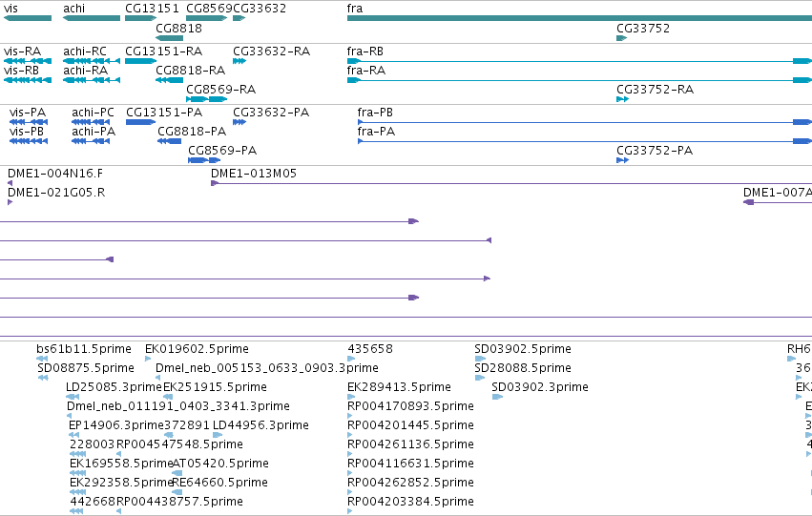Click Dmel_neb_011191_0403_3341.3prime
812x516 pixels.
pyautogui.click(x=70, y=416)
